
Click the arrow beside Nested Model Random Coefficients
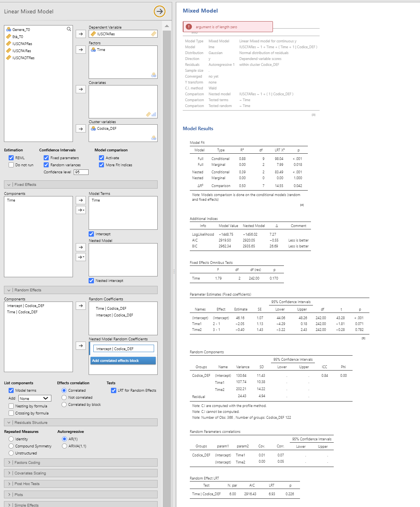pos(80,345)
